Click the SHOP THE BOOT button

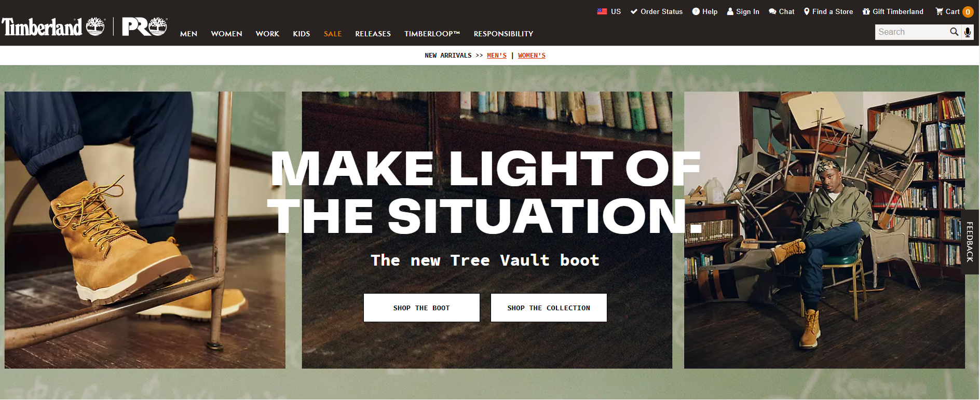[421, 308]
